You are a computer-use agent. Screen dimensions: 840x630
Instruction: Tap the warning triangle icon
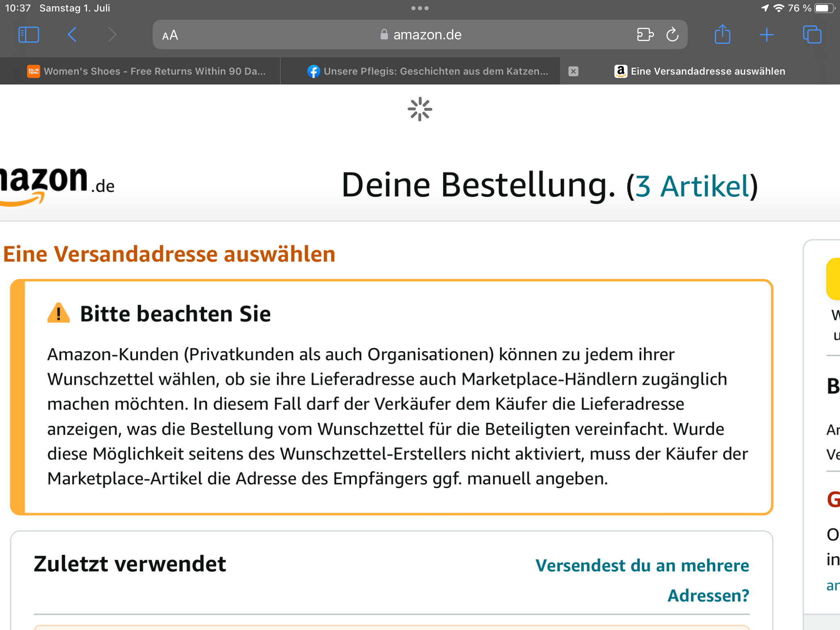tap(58, 313)
